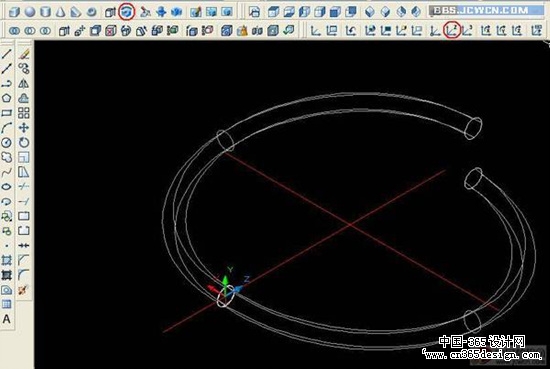The image size is (550, 369).
Task: Choose the Sphere solid tool
Action: [x=30, y=12]
